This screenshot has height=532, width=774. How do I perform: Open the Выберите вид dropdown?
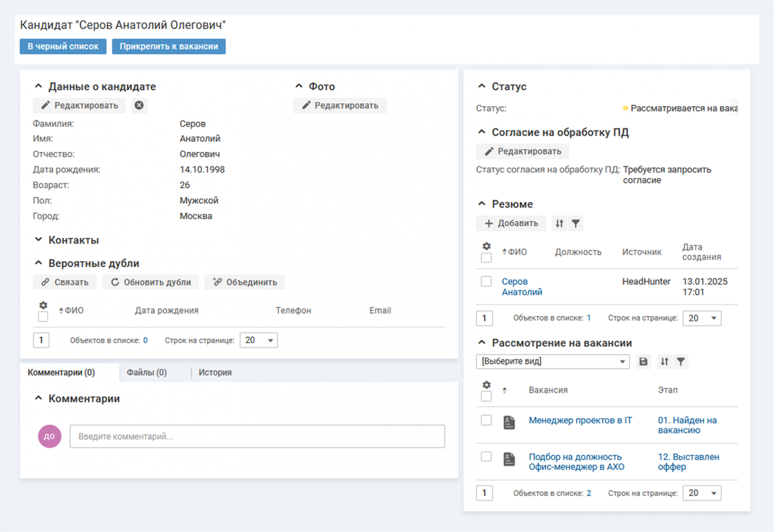[552, 361]
